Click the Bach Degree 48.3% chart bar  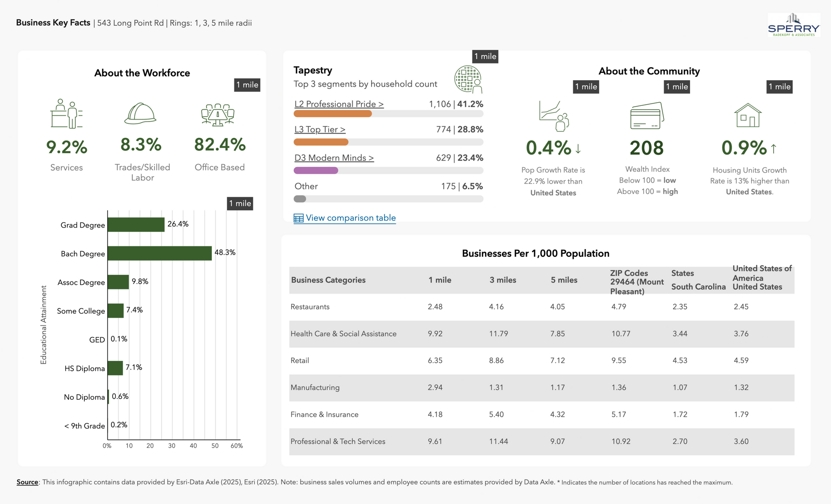[160, 253]
